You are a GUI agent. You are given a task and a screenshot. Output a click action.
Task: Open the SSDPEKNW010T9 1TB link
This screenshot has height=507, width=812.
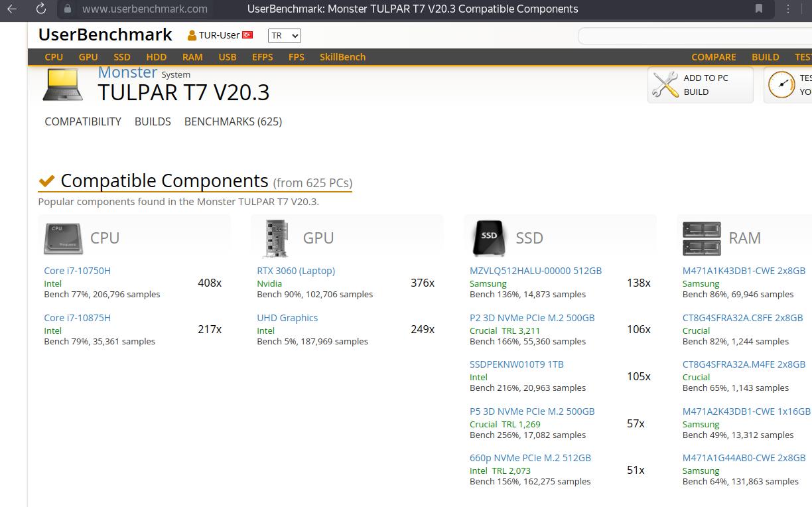pos(517,364)
